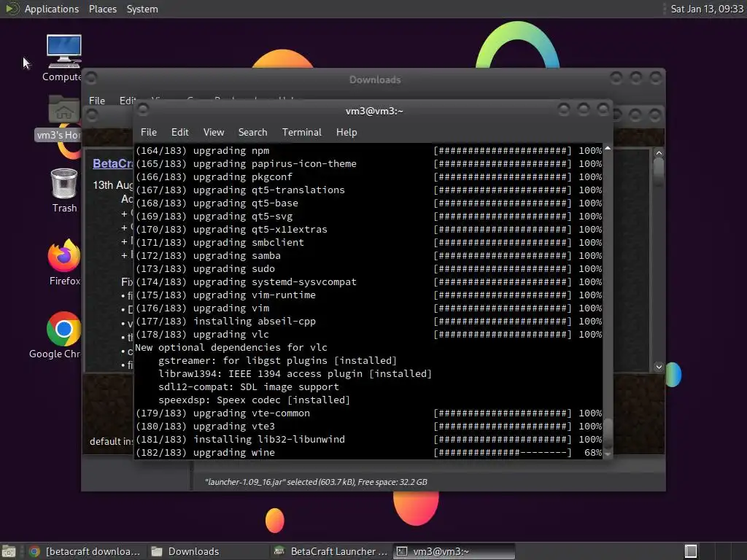747x560 pixels.
Task: Click the up arrow of the launcher changelog scrollbar
Action: (659, 153)
